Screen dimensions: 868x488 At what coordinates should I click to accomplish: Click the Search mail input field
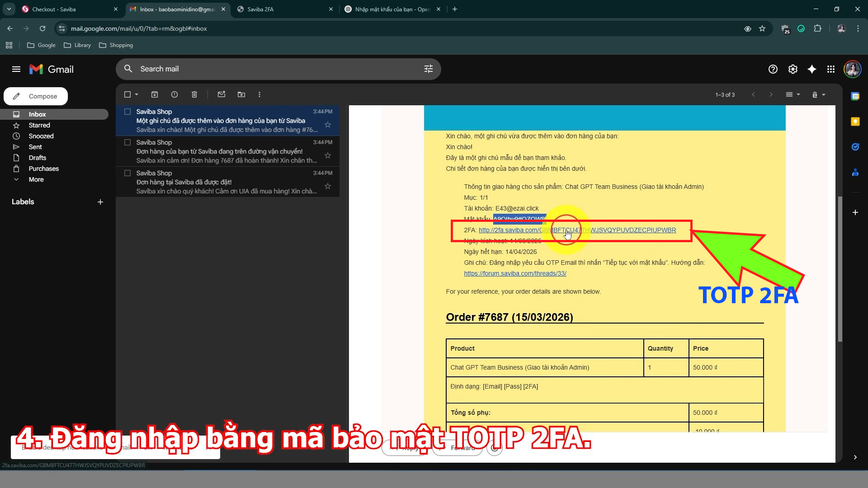pyautogui.click(x=278, y=69)
